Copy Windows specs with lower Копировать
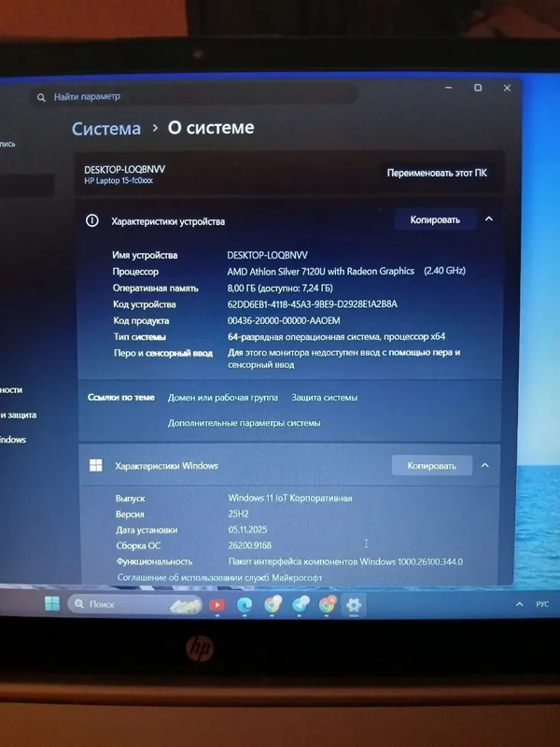560x747 pixels. (431, 465)
